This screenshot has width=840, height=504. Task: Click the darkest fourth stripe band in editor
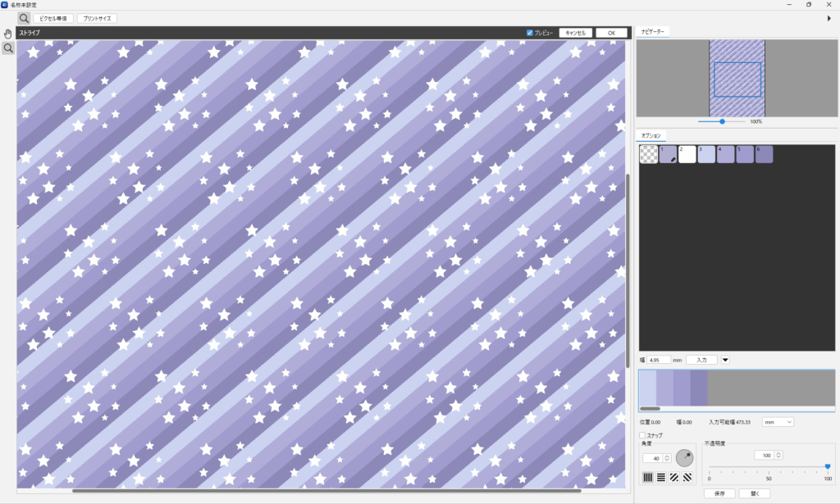[699, 388]
